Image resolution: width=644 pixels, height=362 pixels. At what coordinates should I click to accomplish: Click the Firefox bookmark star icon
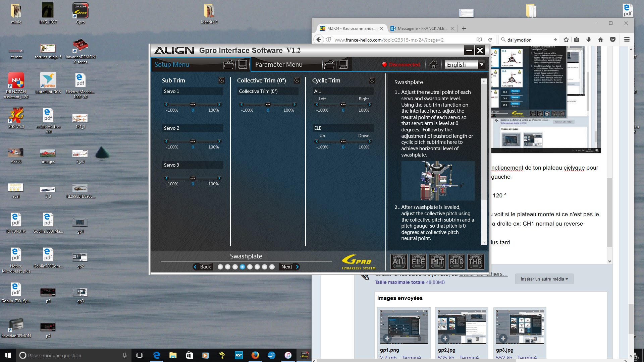566,40
